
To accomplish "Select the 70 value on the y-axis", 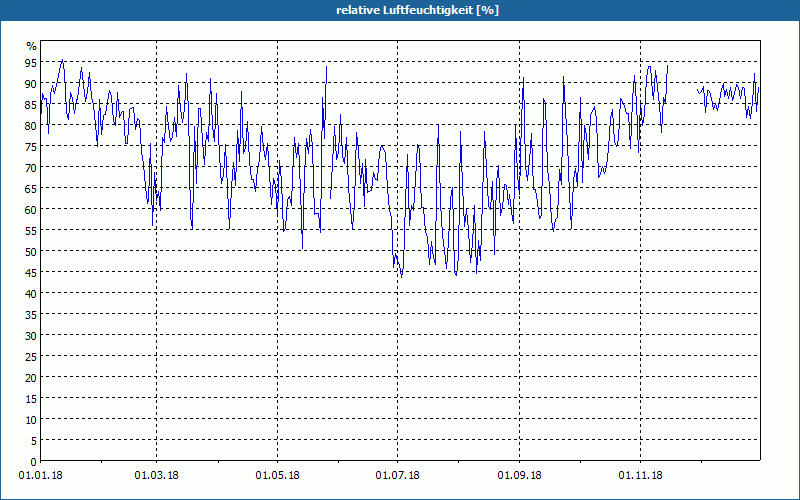I will pyautogui.click(x=32, y=167).
